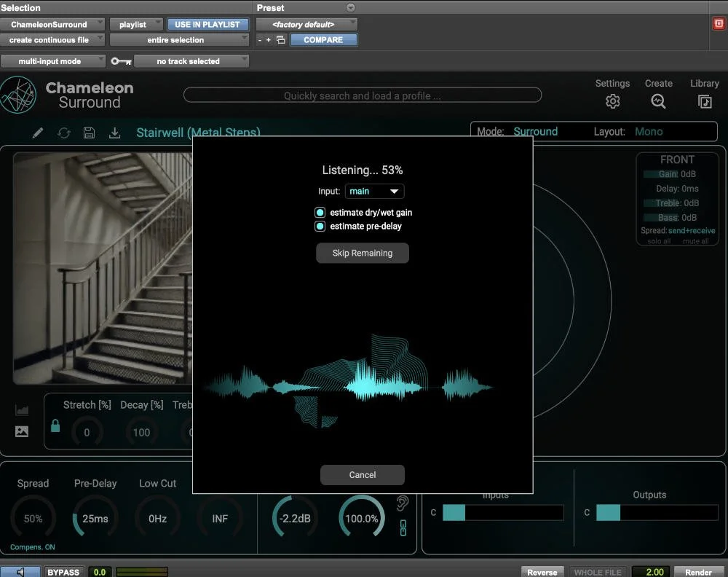This screenshot has width=728, height=577.
Task: Open the factory default preset dropdown
Action: click(x=306, y=24)
